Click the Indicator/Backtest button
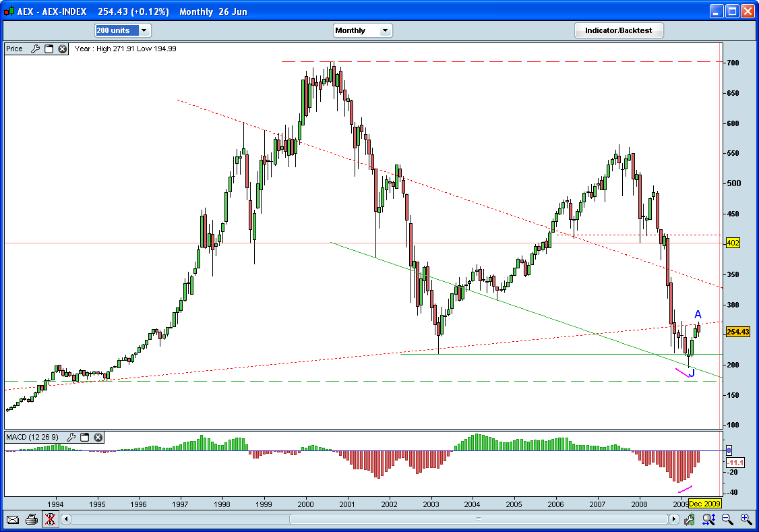 (618, 30)
